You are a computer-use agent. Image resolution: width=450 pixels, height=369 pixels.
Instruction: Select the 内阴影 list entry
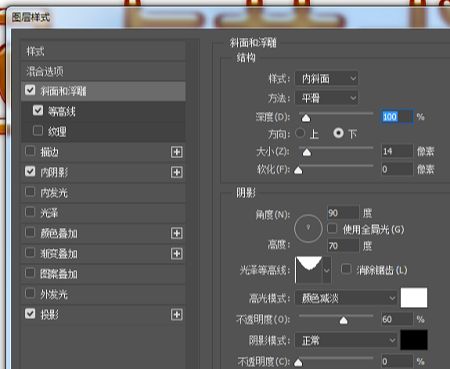[103, 172]
